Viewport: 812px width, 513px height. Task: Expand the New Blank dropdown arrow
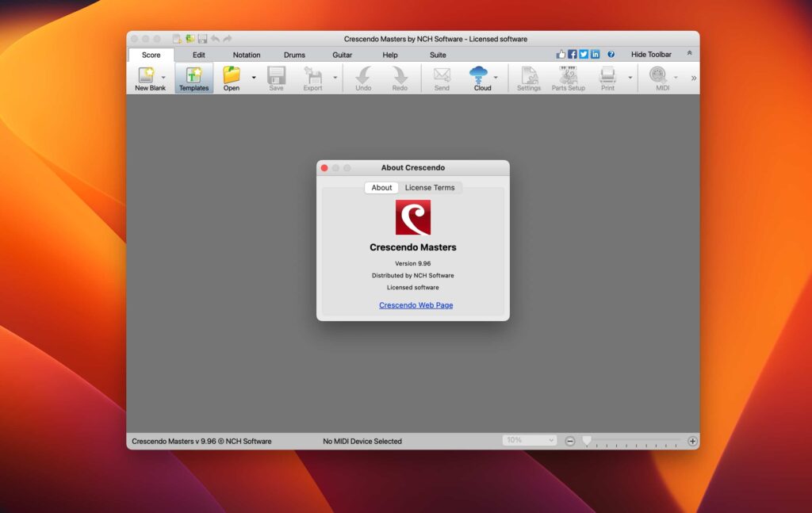[x=164, y=78]
